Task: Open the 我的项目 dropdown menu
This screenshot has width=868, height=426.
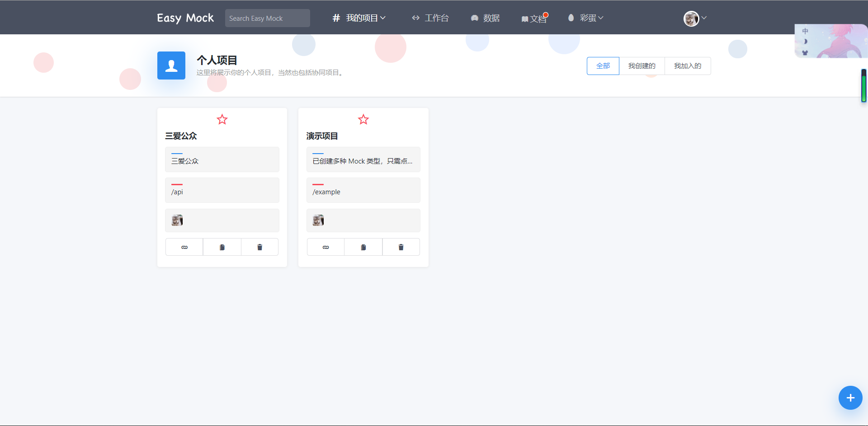Action: click(x=359, y=18)
